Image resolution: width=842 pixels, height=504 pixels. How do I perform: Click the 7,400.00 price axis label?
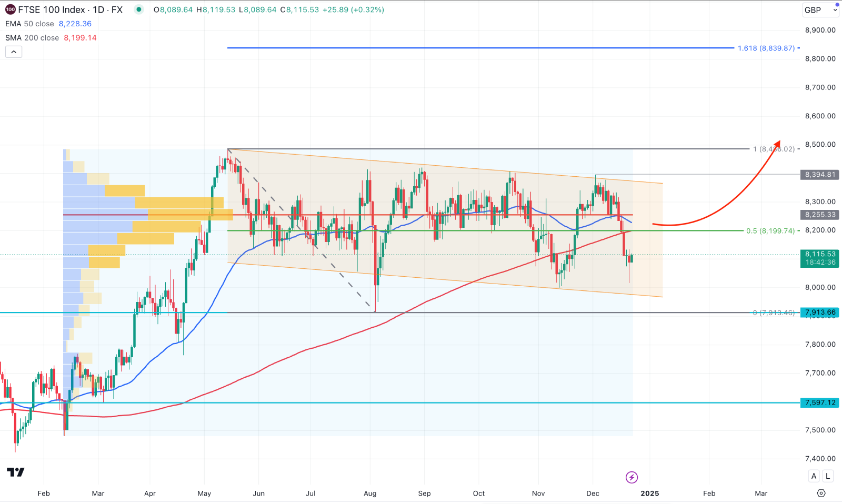[820, 459]
